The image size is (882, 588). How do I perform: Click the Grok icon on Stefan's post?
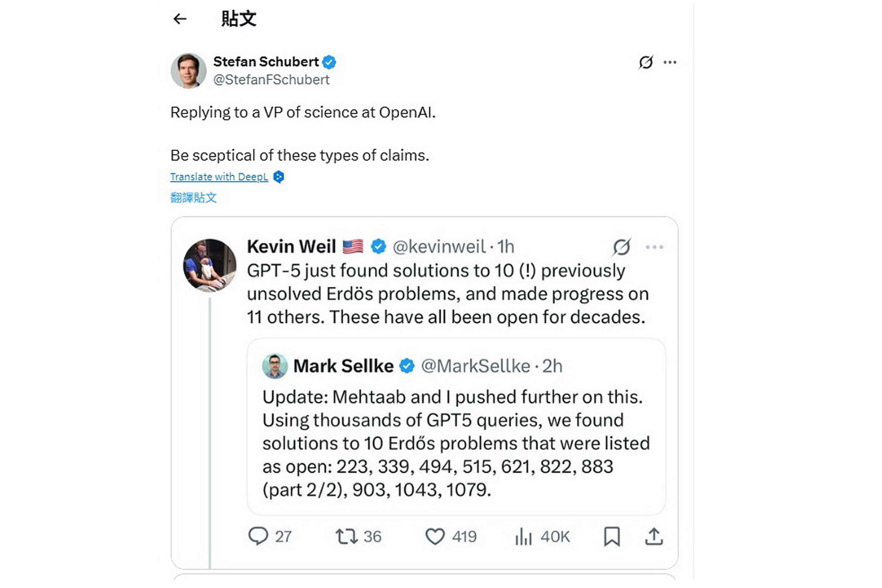tap(645, 62)
